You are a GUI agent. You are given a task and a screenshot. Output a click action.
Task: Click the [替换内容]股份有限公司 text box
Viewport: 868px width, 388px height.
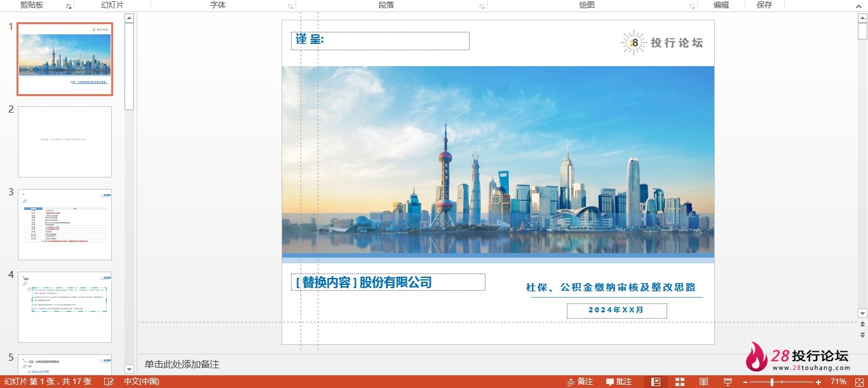pos(388,282)
